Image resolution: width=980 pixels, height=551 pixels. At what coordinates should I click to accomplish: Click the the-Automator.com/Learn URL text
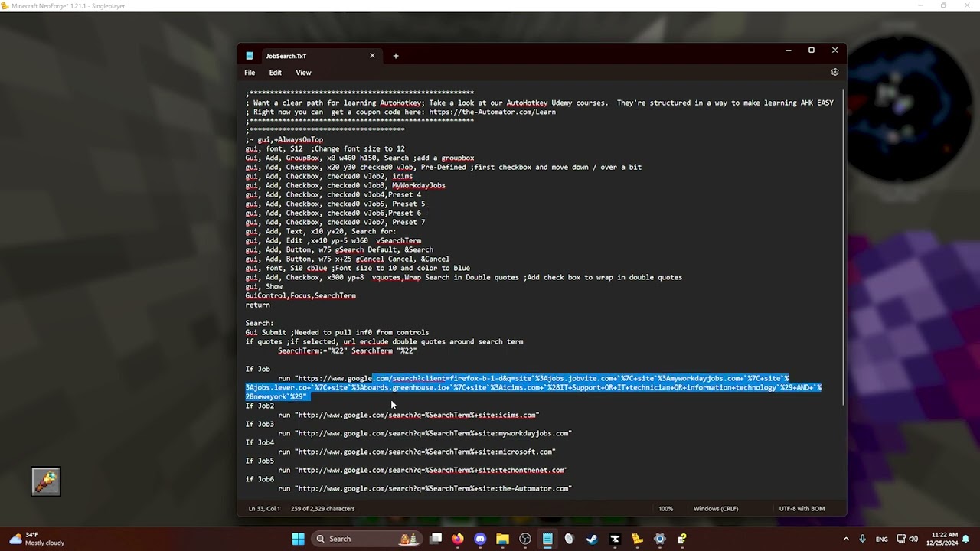[x=492, y=112]
